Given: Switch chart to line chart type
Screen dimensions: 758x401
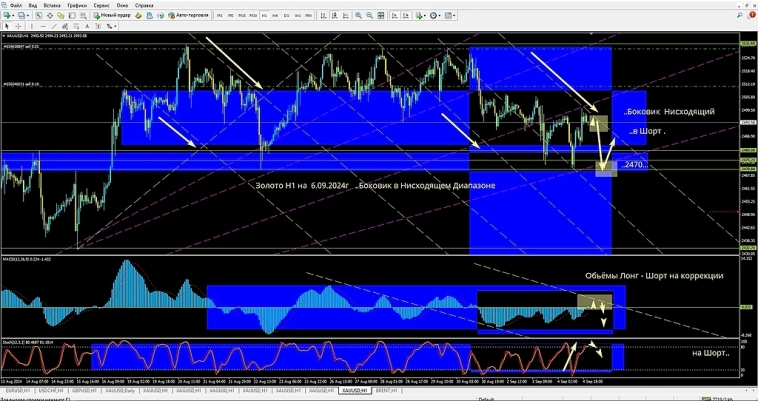Looking at the screenshot, I should click(345, 15).
